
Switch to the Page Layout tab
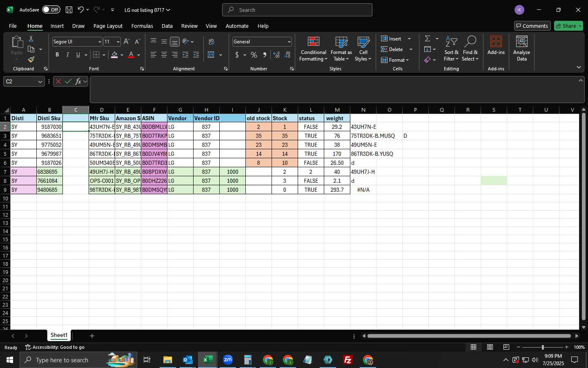108,26
